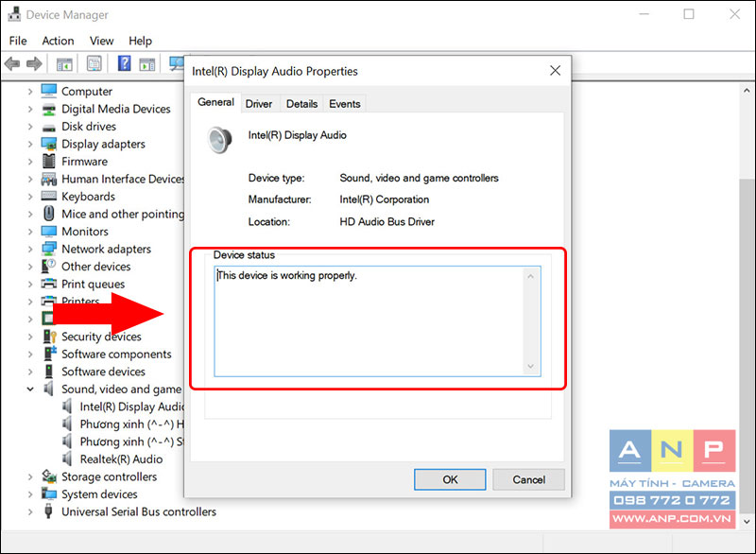Viewport: 756px width, 554px height.
Task: Expand the System devices node chevron
Action: click(x=30, y=494)
